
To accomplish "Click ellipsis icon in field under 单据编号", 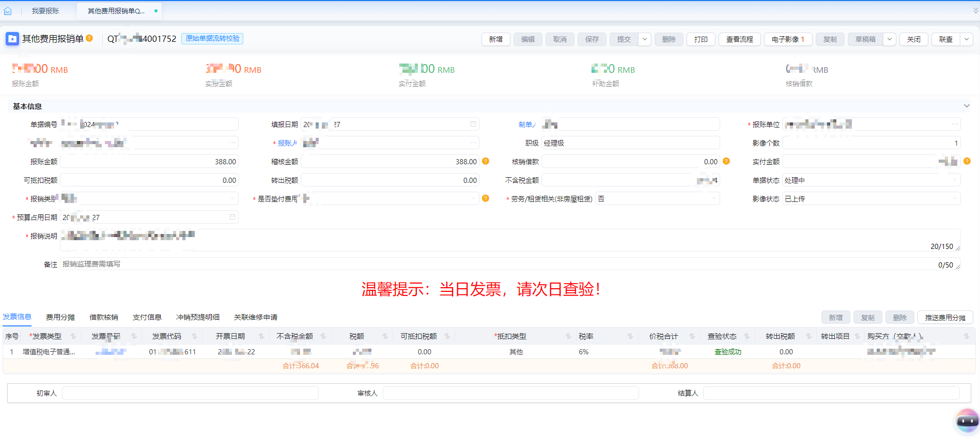I will pos(232,143).
